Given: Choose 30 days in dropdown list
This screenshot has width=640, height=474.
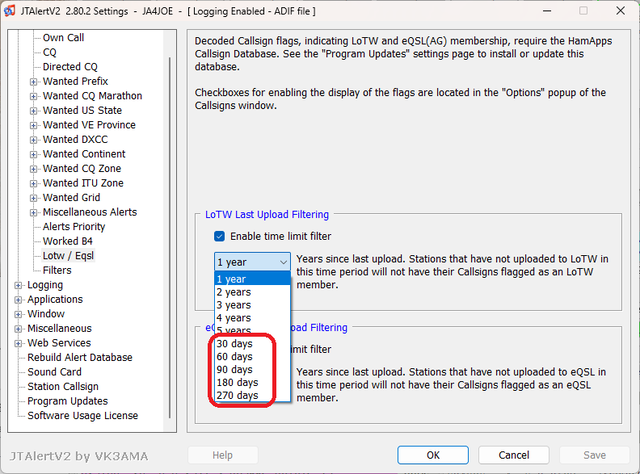Looking at the screenshot, I should [x=252, y=344].
